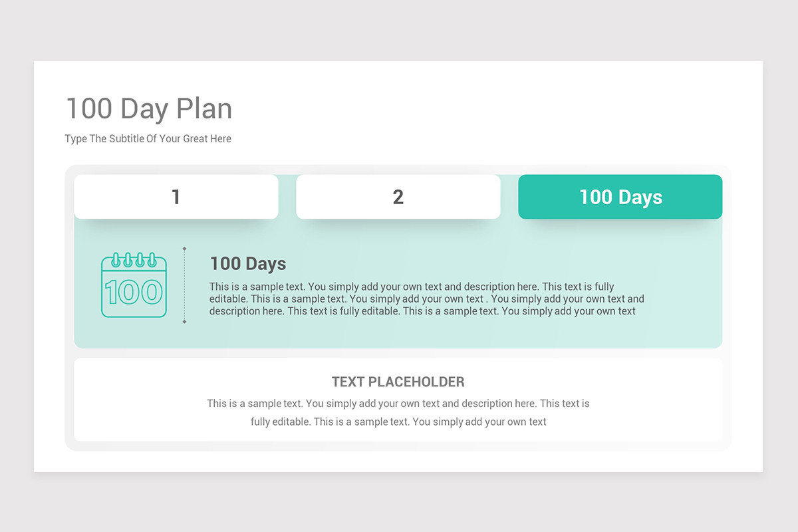Select the first line of the teal panel paragraph
This screenshot has width=798, height=532.
point(412,287)
